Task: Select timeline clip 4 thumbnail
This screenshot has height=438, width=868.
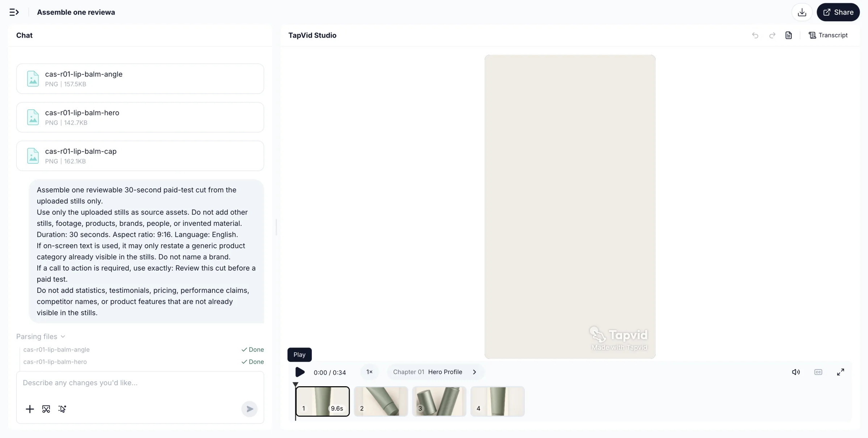Action: pyautogui.click(x=497, y=401)
